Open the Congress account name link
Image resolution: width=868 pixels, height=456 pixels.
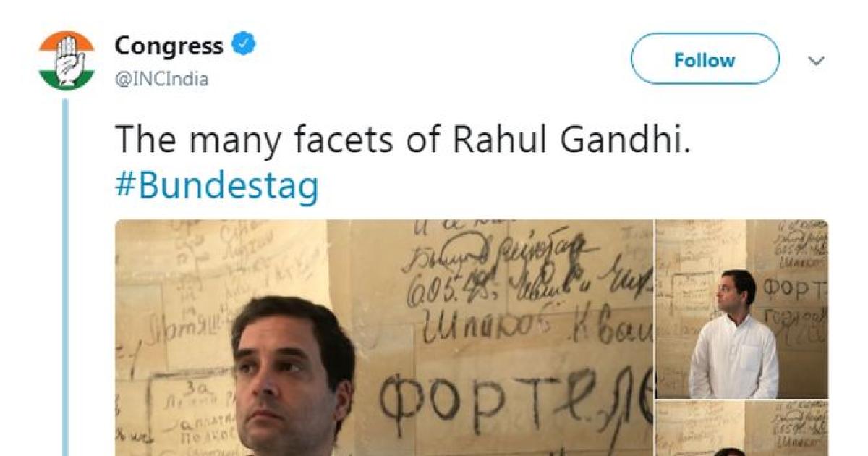click(x=169, y=46)
